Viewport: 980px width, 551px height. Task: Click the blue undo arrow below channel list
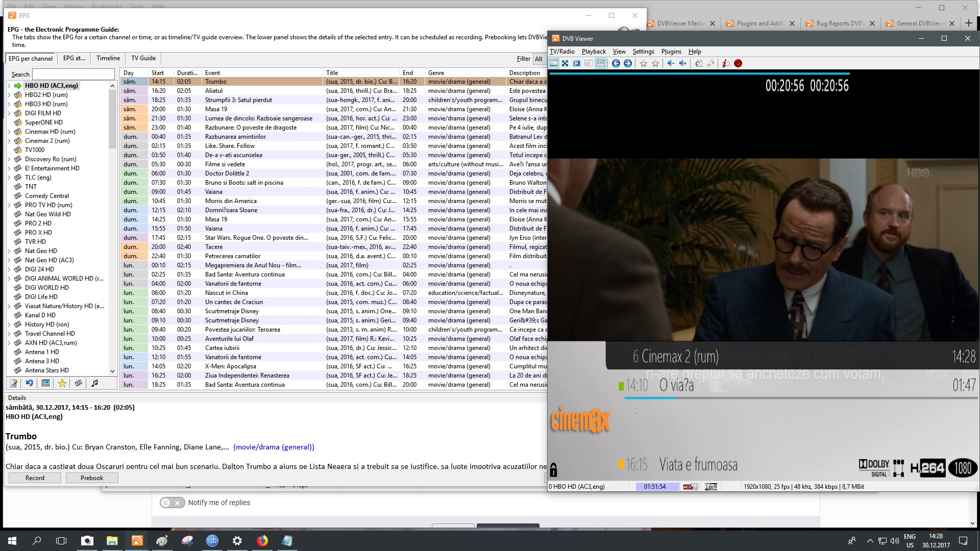[30, 383]
